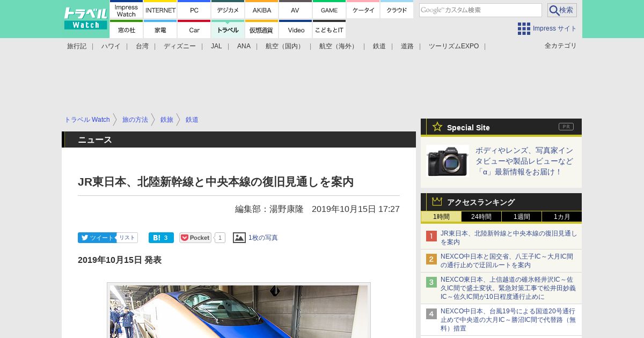Click the Special Site star icon
The image size is (644, 338).
point(437,127)
